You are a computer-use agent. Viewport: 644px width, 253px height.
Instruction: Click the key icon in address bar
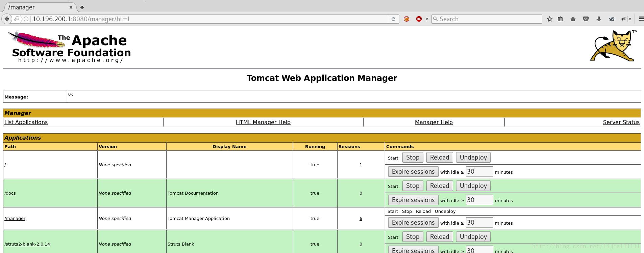click(x=17, y=19)
